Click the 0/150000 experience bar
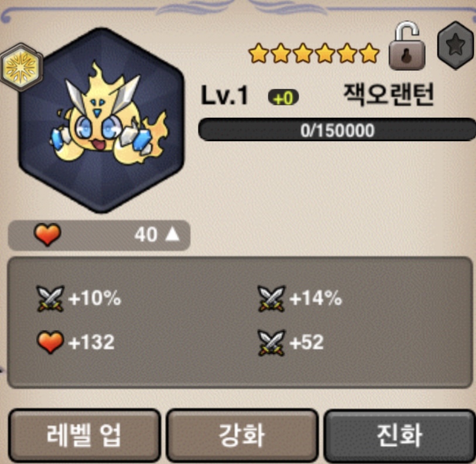476x464 pixels. [337, 129]
